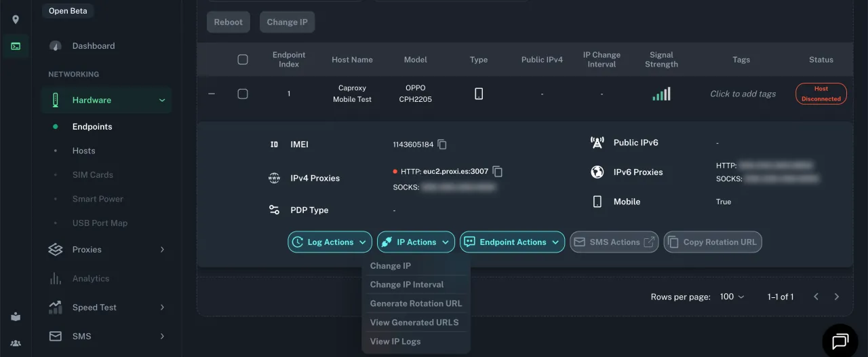This screenshot has height=357, width=868.
Task: Collapse the expanded endpoint row
Action: (212, 94)
